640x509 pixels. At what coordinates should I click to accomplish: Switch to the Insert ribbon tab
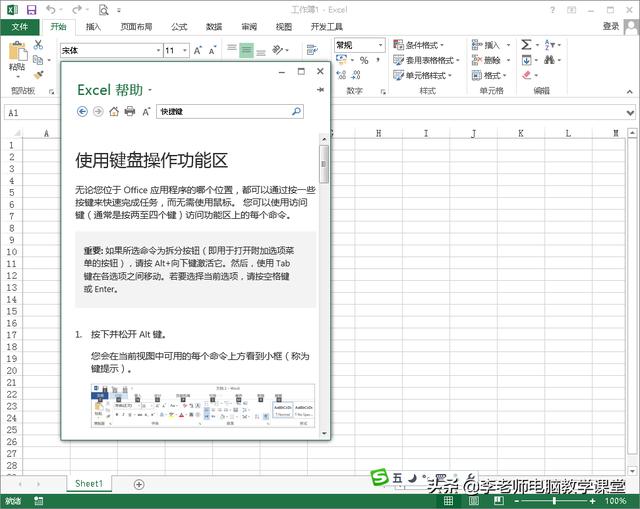[93, 27]
